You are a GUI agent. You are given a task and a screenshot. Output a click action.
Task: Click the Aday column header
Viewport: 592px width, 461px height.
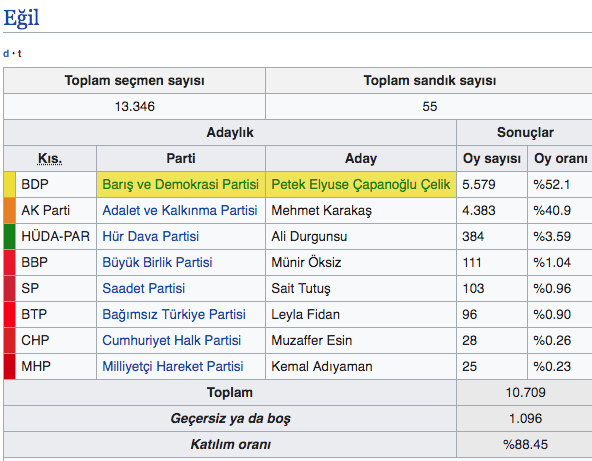coord(361,159)
